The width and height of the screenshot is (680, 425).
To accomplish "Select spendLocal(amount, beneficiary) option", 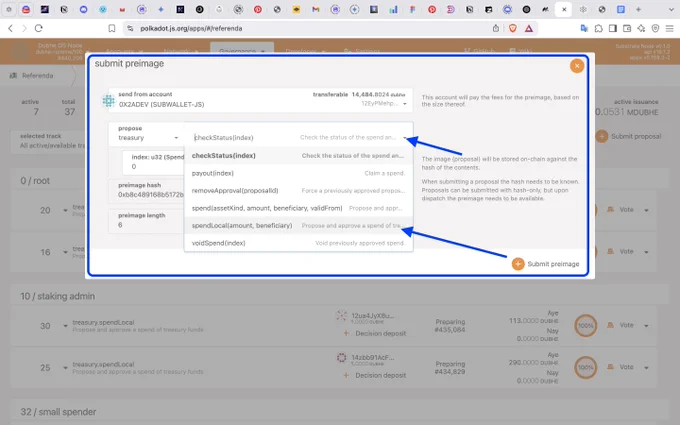I will tap(298, 226).
